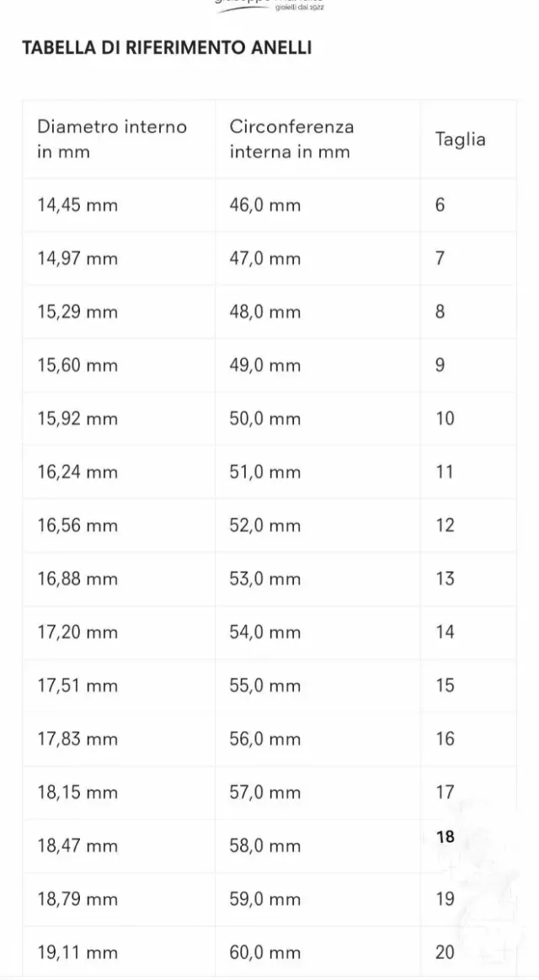Viewport: 539px width, 980px height.
Task: Select the 'Circonferenza interna in mm' column header
Action: point(291,139)
